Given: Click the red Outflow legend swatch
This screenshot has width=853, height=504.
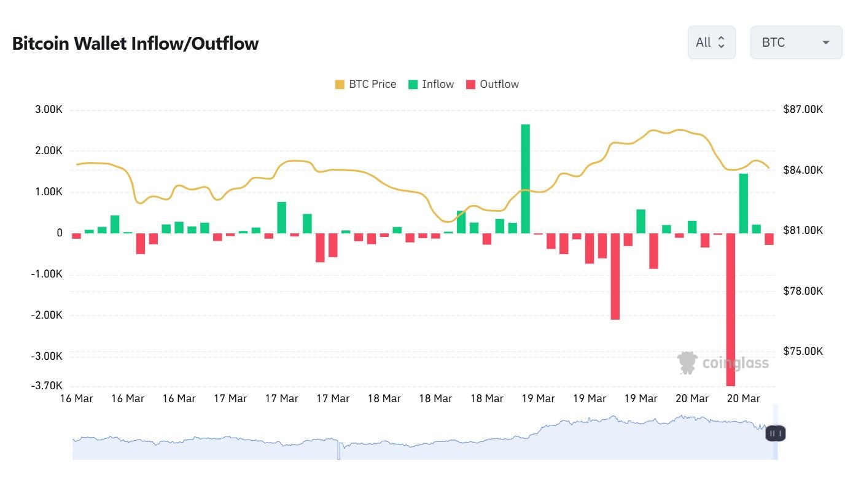Looking at the screenshot, I should coord(471,85).
